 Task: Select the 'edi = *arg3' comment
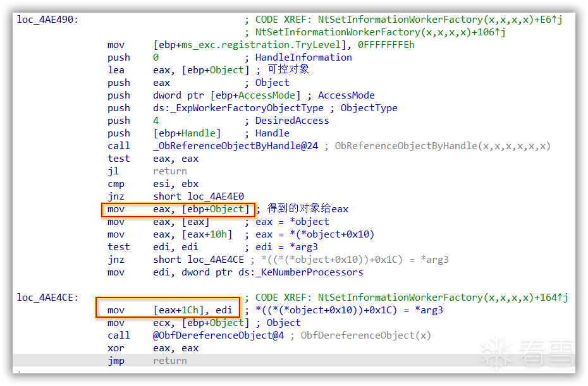[x=286, y=247]
